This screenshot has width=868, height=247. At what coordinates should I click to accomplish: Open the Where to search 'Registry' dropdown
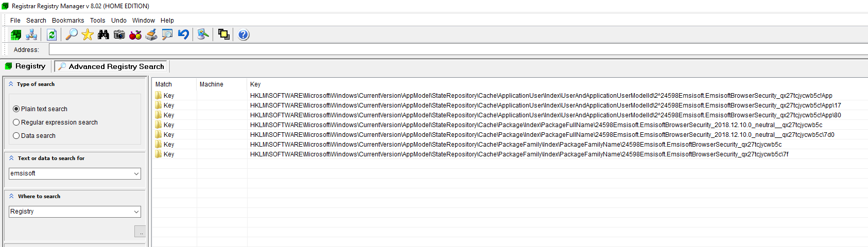pos(136,211)
